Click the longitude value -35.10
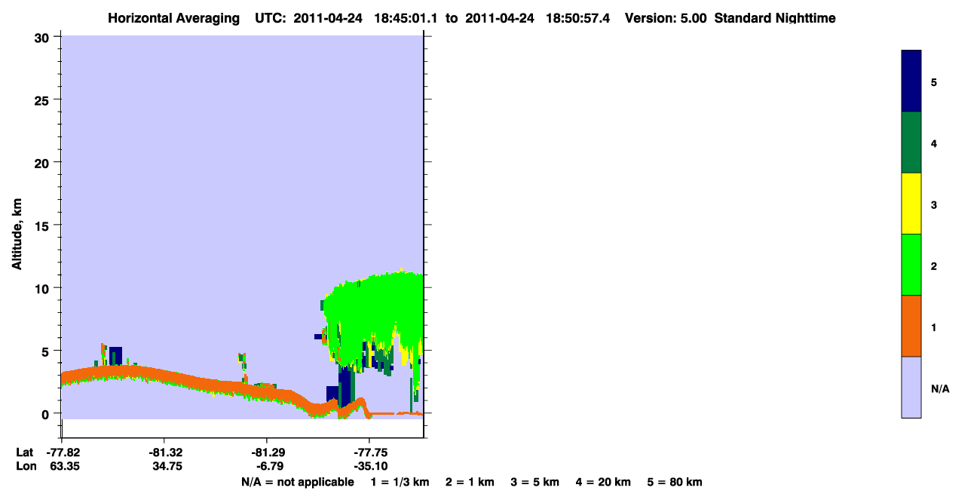This screenshot has width=980, height=503. [x=369, y=467]
